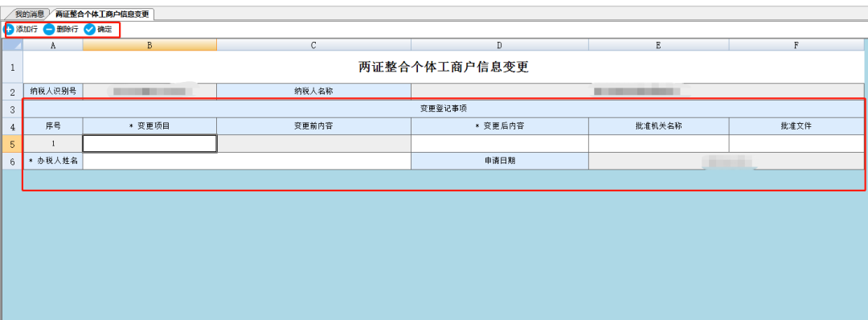This screenshot has height=320, width=868.
Task: Click the 序号 header cell
Action: pos(53,126)
